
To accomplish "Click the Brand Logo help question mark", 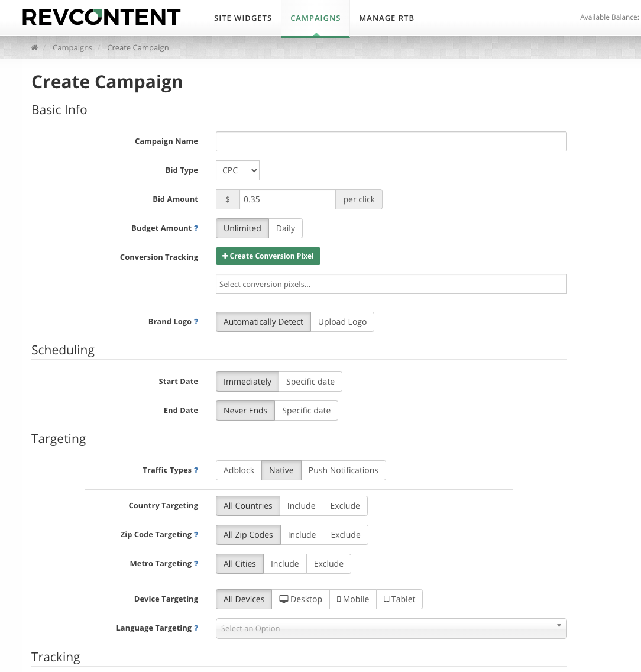I will click(x=196, y=322).
